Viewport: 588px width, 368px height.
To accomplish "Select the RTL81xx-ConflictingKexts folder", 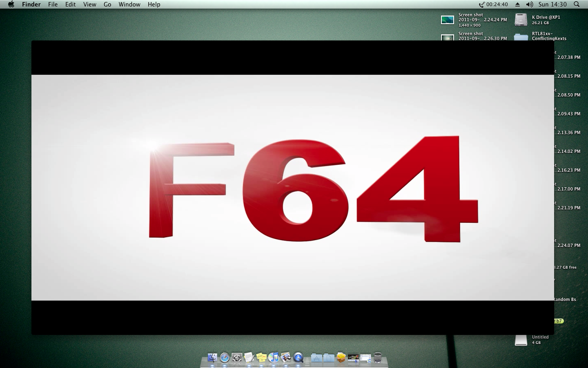I will pyautogui.click(x=521, y=37).
